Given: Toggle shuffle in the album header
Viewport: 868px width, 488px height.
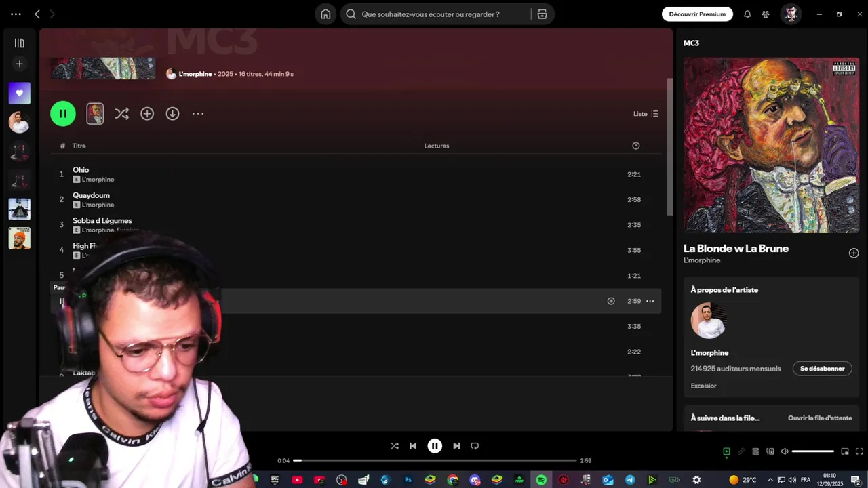Looking at the screenshot, I should (121, 114).
